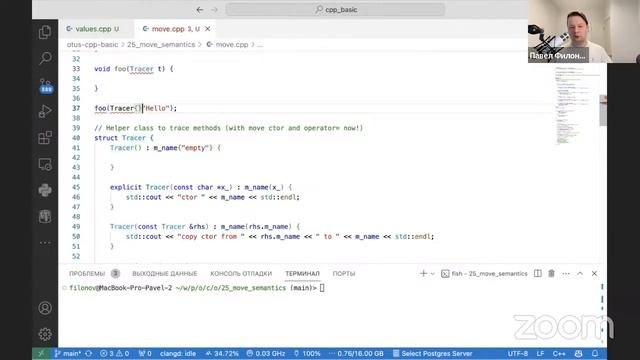Click the editor vertical scrollbar
The height and width of the screenshot is (360, 640).
[x=603, y=111]
